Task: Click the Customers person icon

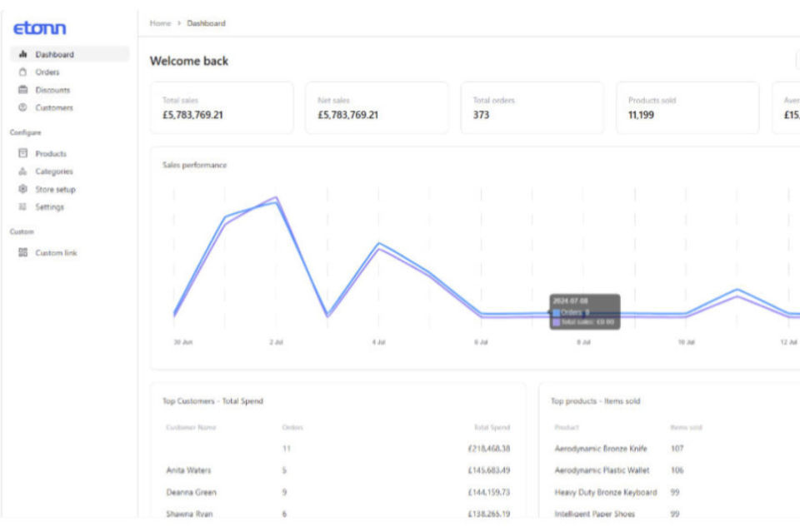Action: [23, 107]
